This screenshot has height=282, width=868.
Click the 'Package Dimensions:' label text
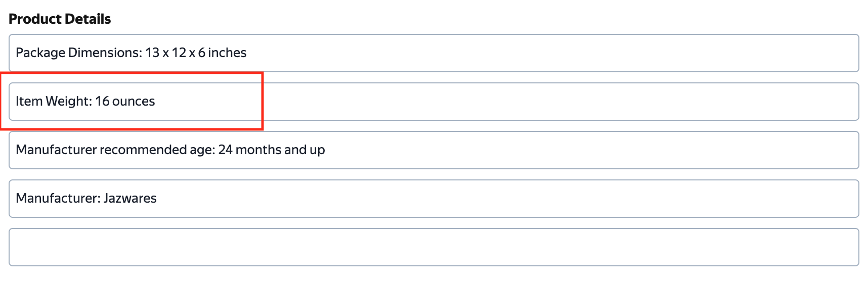tap(79, 53)
